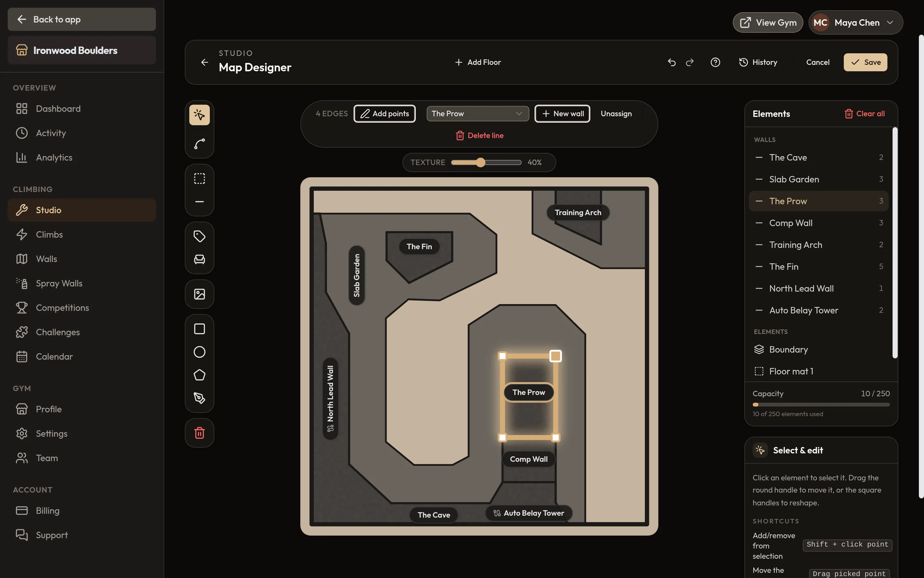The width and height of the screenshot is (924, 578).
Task: Pick the straight line tool
Action: (199, 202)
